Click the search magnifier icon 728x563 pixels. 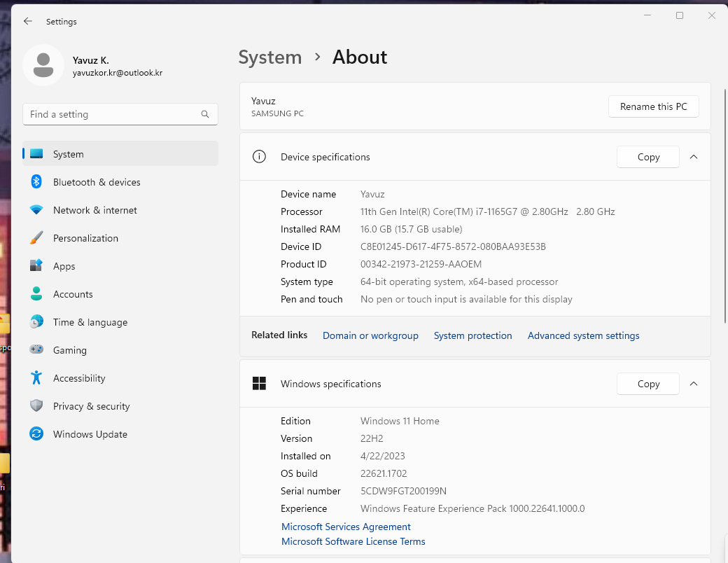(204, 114)
